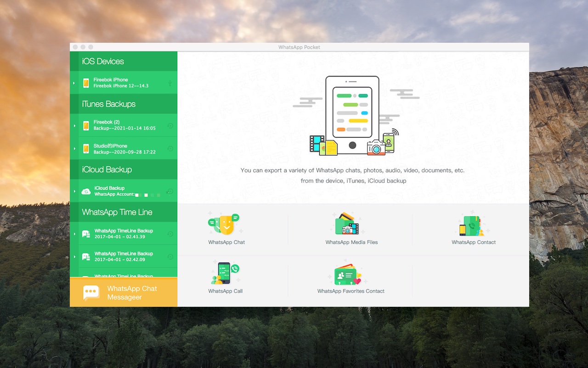The width and height of the screenshot is (588, 368).
Task: Select the iTunes Backups section header
Action: click(108, 104)
